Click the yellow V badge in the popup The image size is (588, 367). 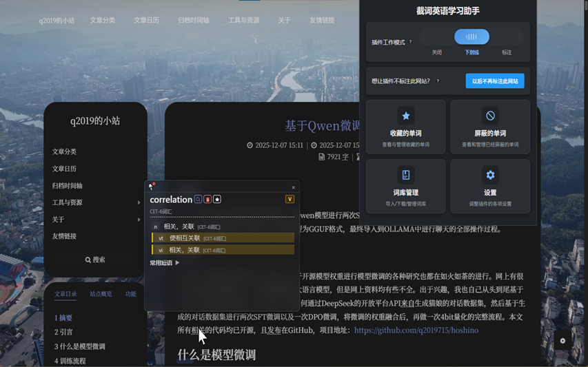[290, 199]
